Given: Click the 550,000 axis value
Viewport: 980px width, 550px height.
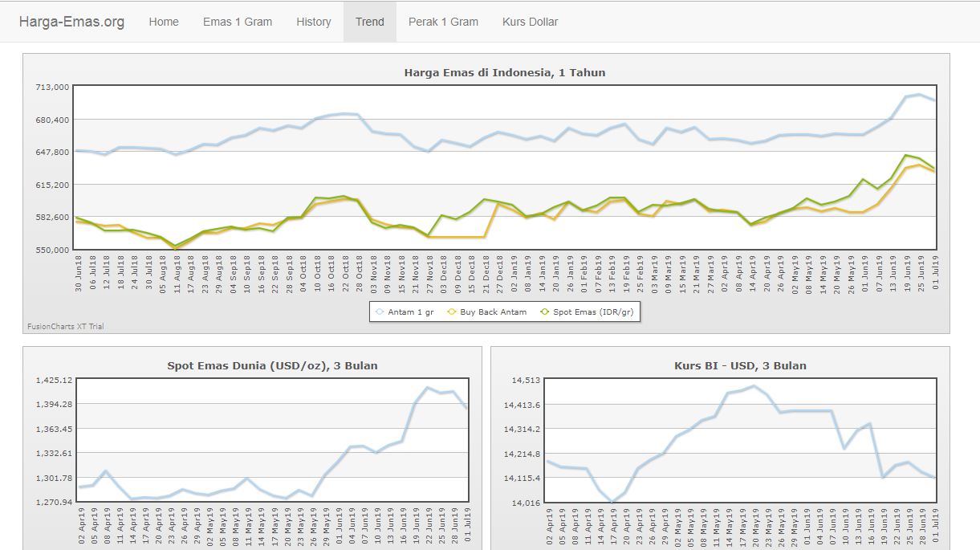Looking at the screenshot, I should click(x=53, y=250).
